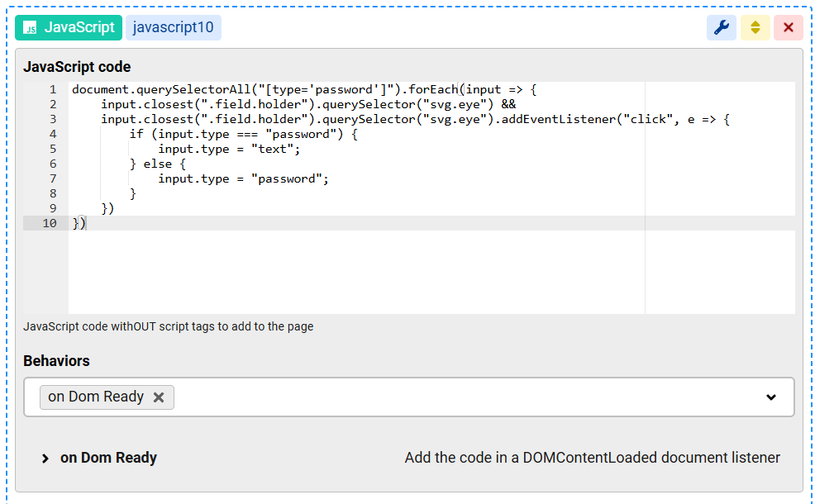Viewport: 815px width, 504px height.
Task: Click the 'JavaScript code' field label
Action: tap(77, 67)
